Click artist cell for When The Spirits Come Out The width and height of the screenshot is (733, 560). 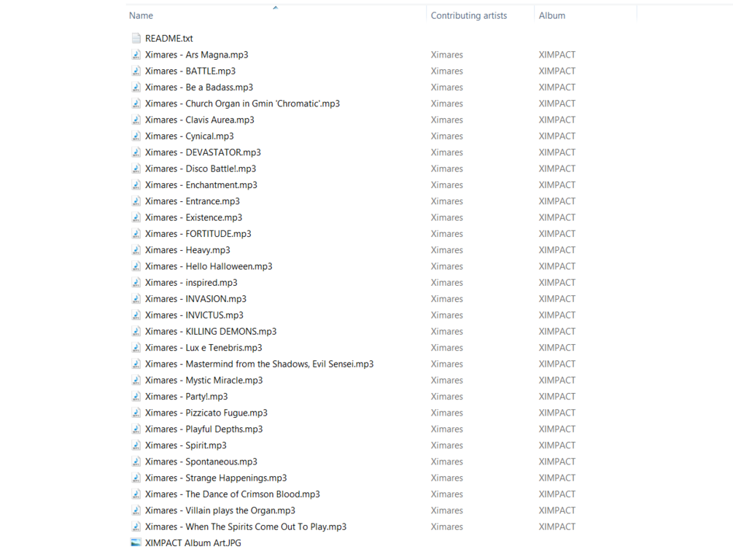(447, 526)
